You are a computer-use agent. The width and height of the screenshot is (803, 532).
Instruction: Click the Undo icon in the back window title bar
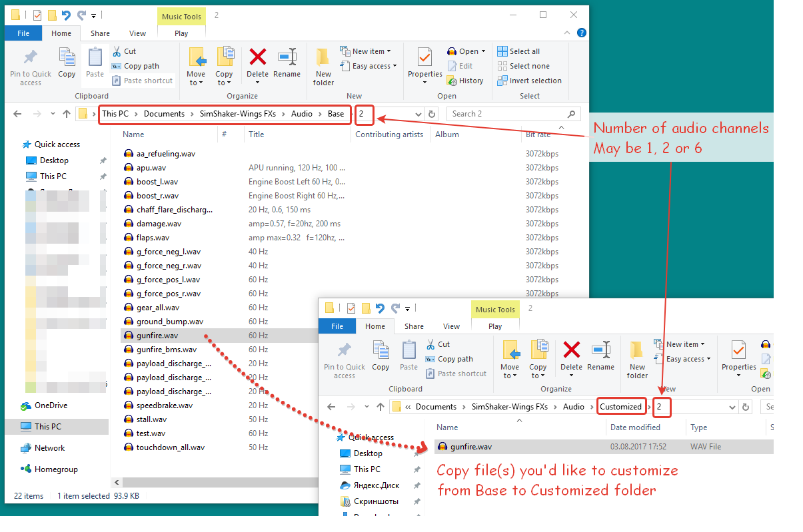(x=66, y=15)
